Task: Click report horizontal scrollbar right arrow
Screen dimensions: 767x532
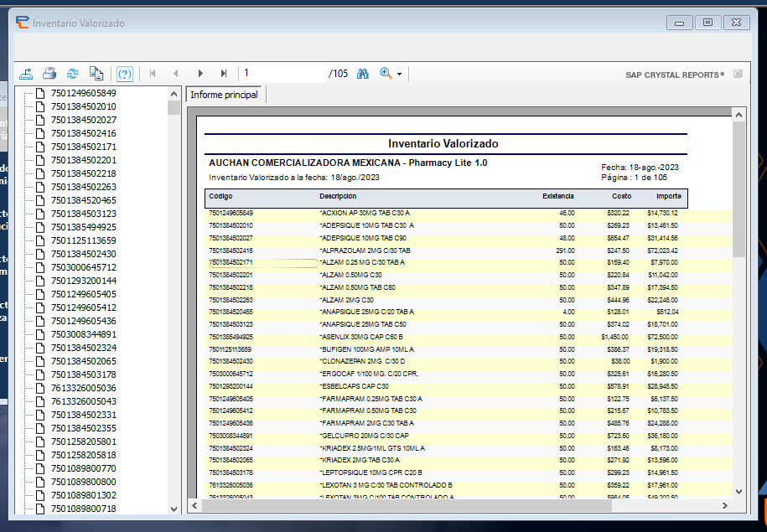Action: click(725, 505)
